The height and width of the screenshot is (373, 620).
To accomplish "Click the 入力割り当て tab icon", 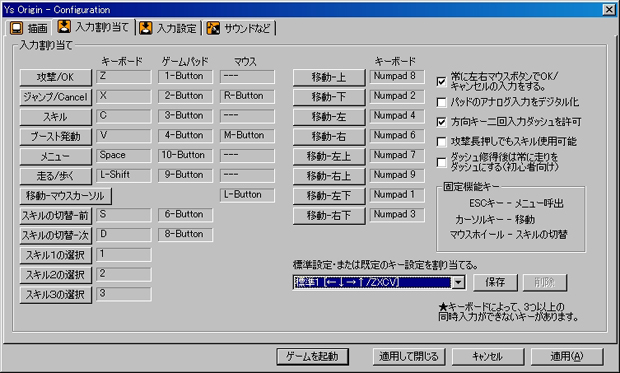I will click(64, 27).
